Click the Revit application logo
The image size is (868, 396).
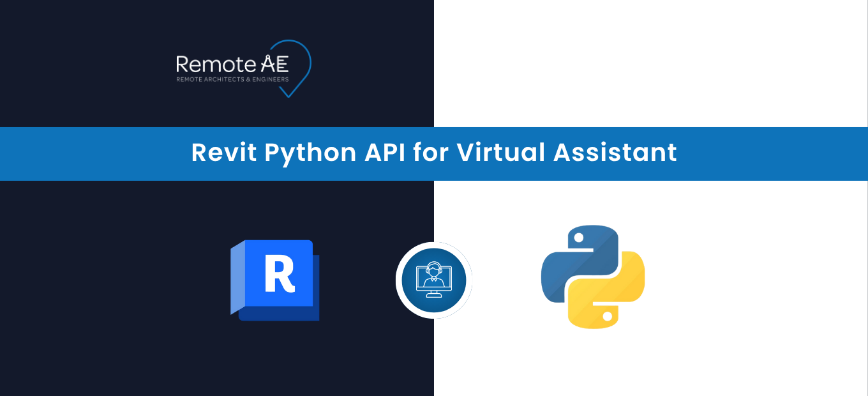click(x=275, y=280)
